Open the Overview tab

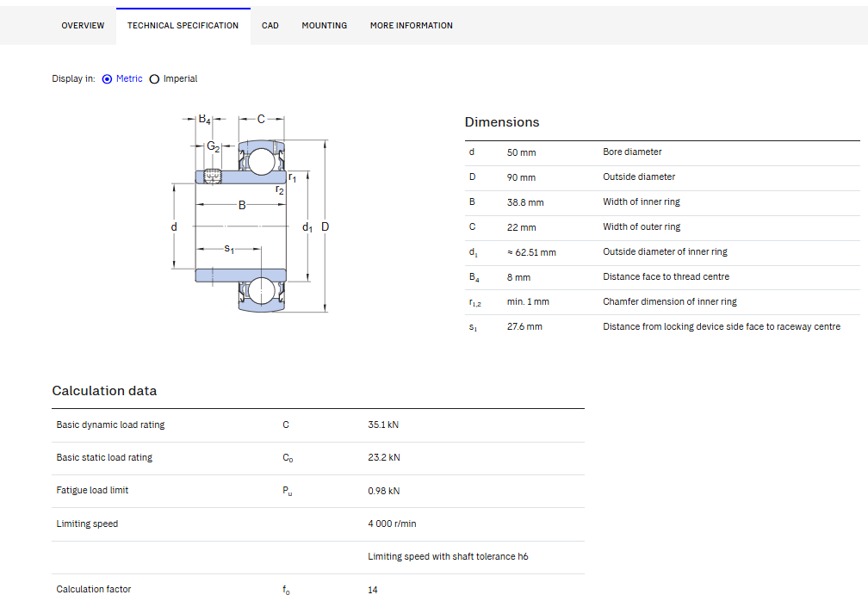point(83,26)
